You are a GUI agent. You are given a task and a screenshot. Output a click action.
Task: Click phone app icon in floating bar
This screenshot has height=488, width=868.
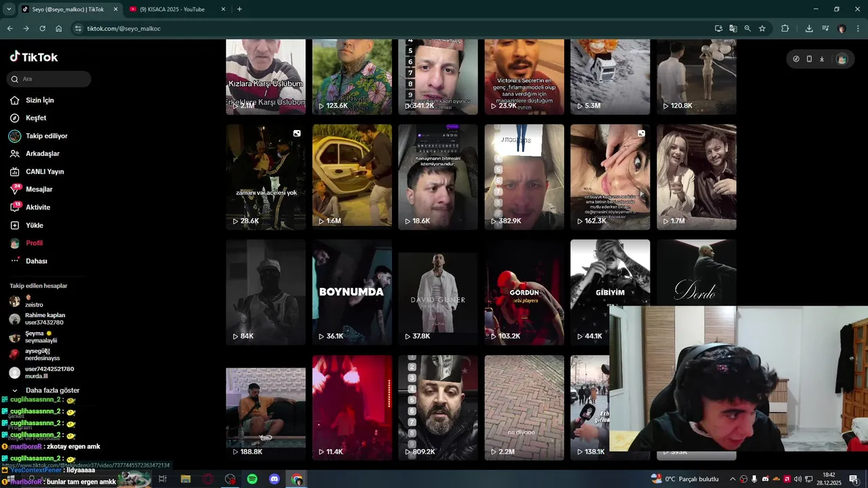[x=809, y=59]
